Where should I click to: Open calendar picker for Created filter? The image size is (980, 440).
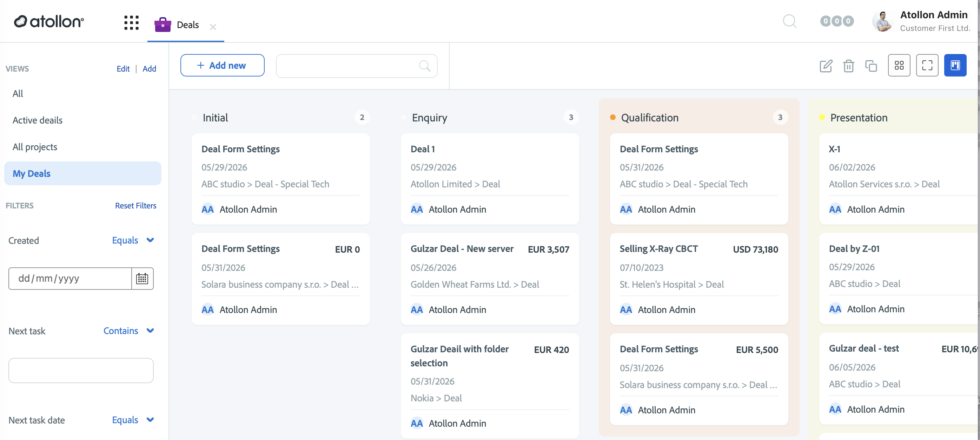(142, 278)
